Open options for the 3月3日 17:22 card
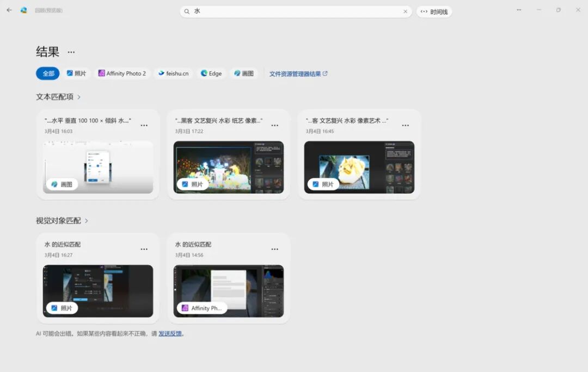Image resolution: width=588 pixels, height=372 pixels. tap(275, 126)
